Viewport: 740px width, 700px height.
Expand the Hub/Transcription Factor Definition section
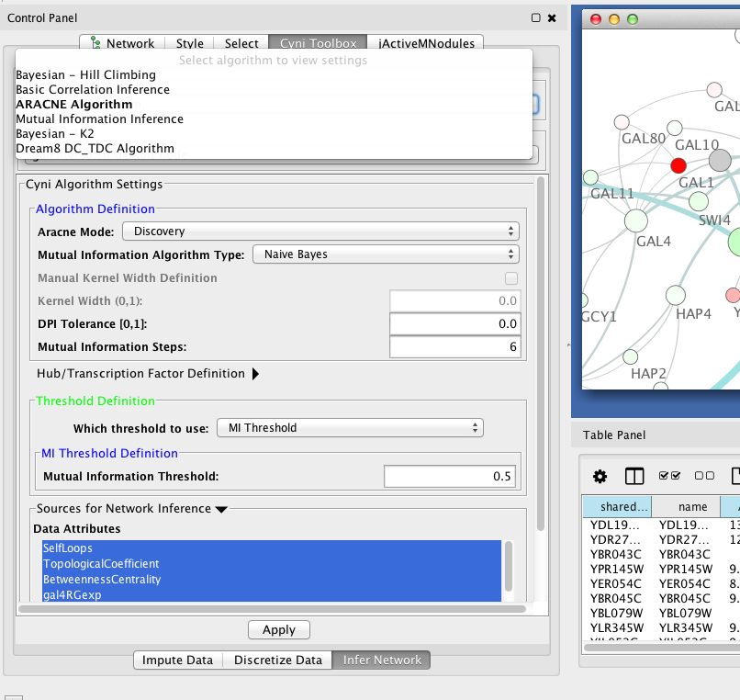coord(255,374)
